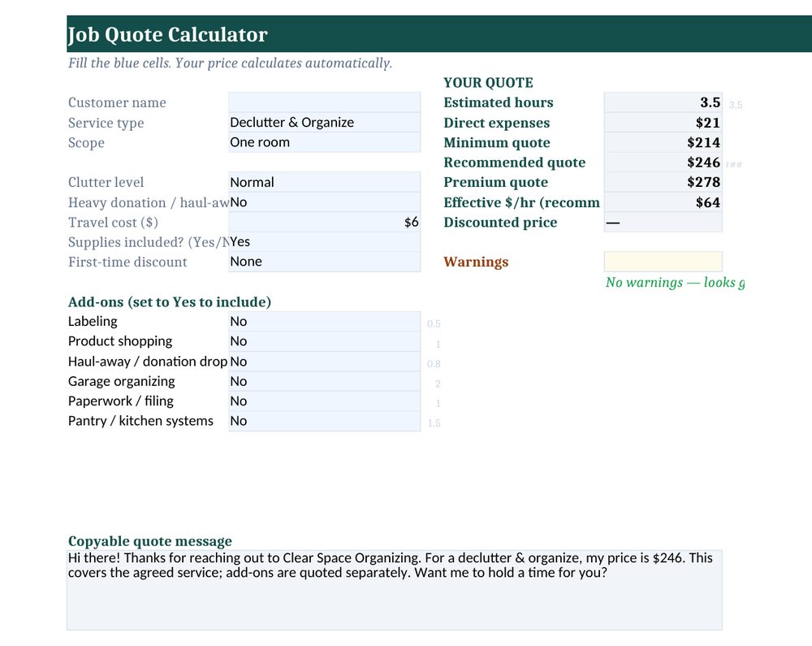Screen dimensions: 812x646
Task: Click the 'First-time discount' label
Action: point(127,262)
